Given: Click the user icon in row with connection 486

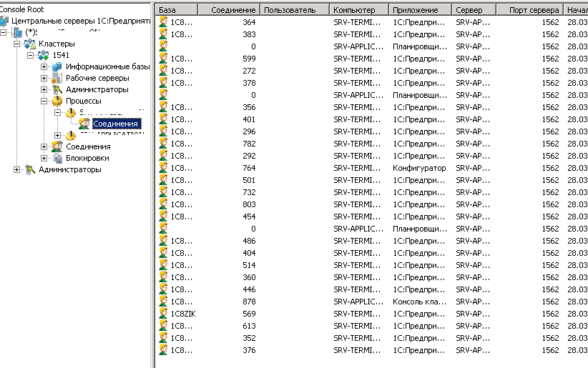Looking at the screenshot, I should pos(163,241).
